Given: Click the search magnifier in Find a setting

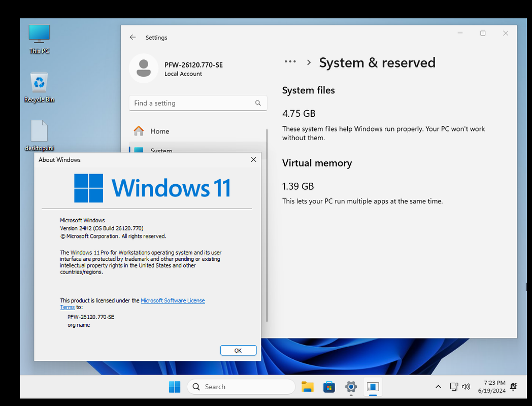Looking at the screenshot, I should coord(258,103).
